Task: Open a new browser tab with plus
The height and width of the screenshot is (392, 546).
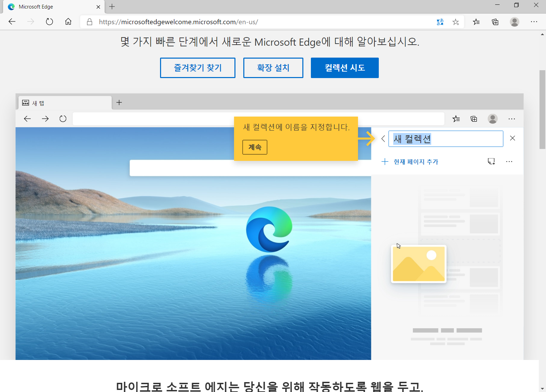Action: pos(112,6)
